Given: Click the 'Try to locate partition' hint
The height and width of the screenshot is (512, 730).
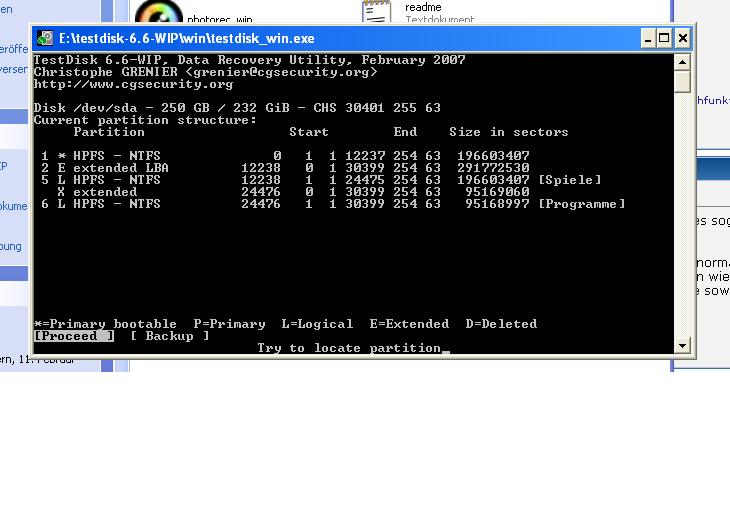Looking at the screenshot, I should coord(349,348).
